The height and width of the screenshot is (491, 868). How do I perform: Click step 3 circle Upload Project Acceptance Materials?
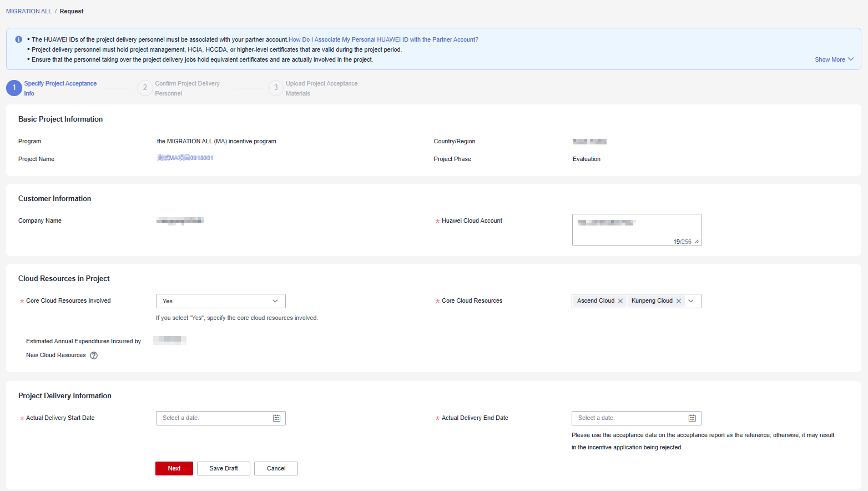coord(276,88)
